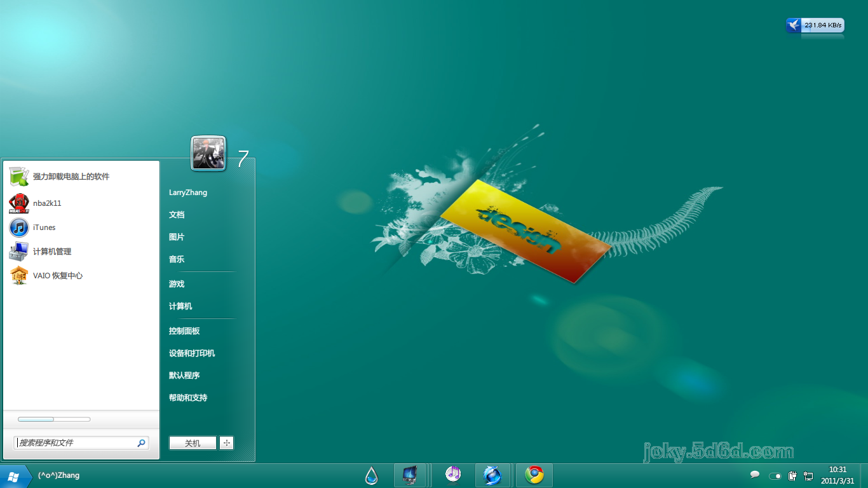
Task: Open 音乐 in the Start menu
Action: [x=177, y=259]
